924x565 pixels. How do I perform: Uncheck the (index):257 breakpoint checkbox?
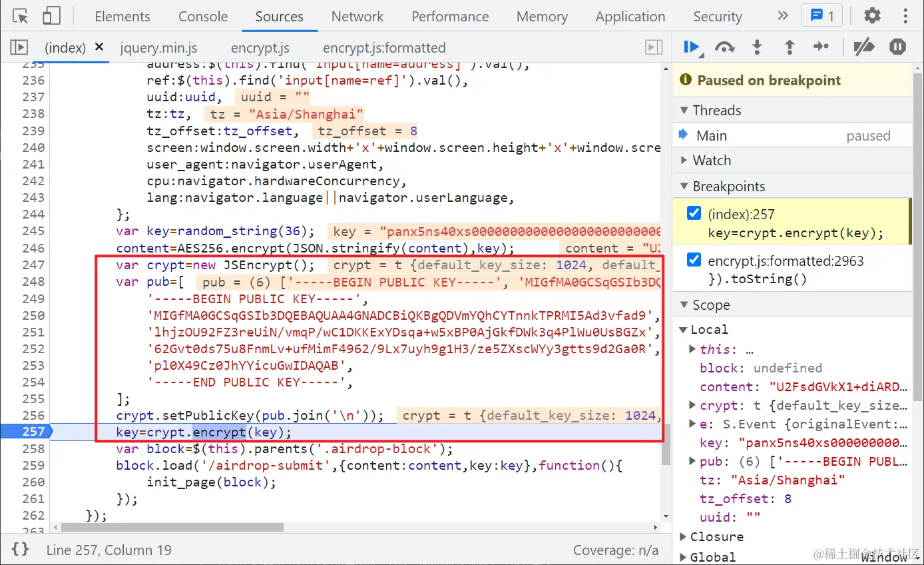(694, 214)
